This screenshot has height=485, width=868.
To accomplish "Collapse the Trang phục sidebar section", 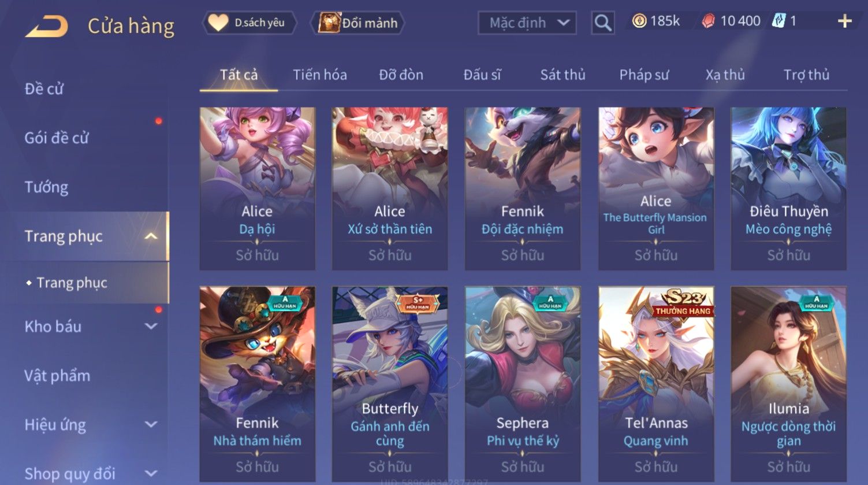I will point(151,236).
